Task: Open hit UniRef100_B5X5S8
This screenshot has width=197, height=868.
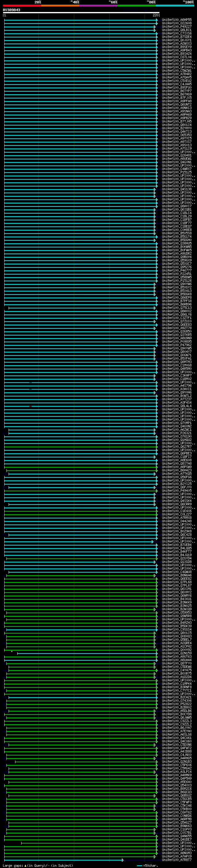Action: click(x=176, y=233)
